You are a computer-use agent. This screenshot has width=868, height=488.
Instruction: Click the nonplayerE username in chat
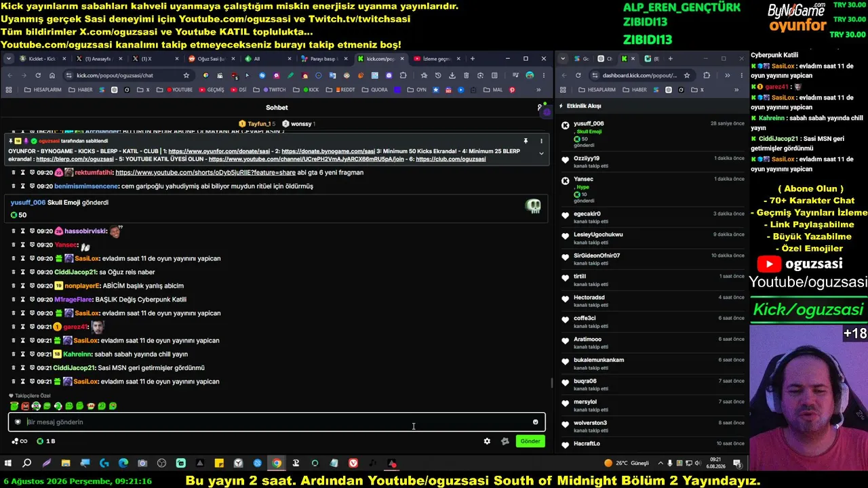click(83, 286)
